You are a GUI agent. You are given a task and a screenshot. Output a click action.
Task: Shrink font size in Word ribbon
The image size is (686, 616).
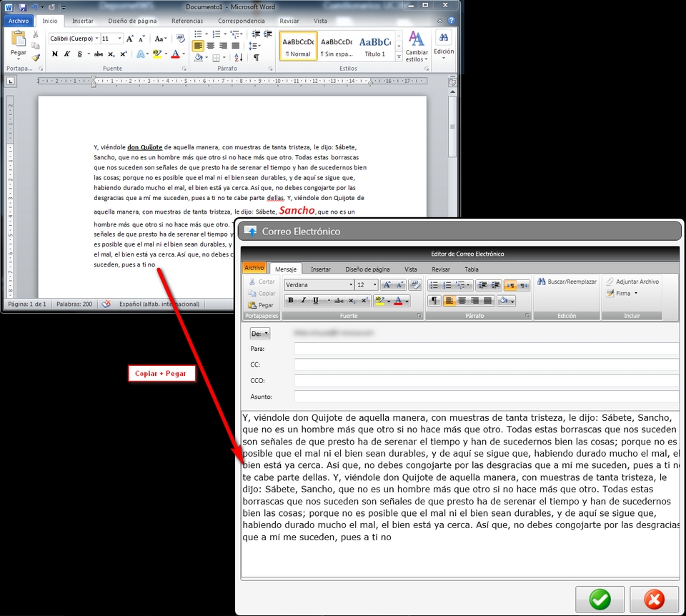[141, 39]
